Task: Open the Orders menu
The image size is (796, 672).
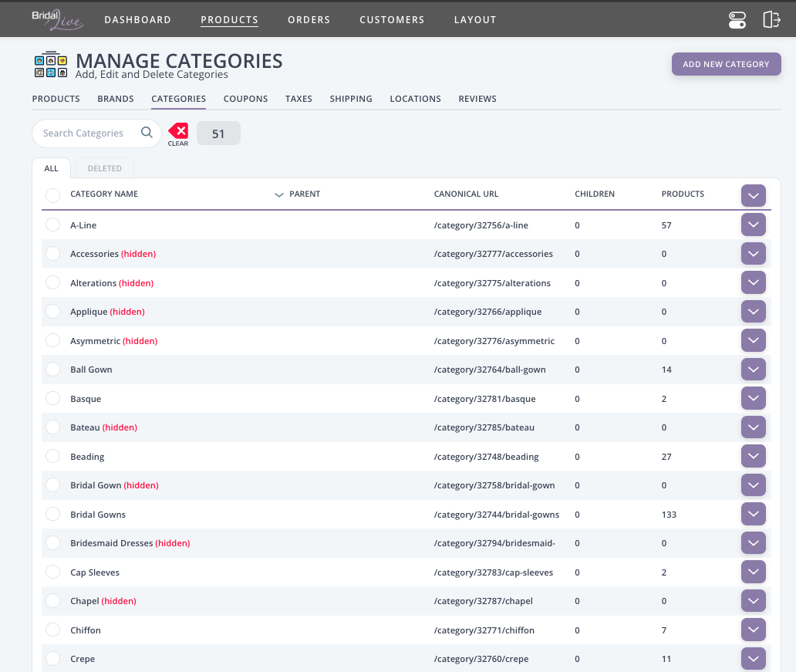Action: [x=309, y=20]
